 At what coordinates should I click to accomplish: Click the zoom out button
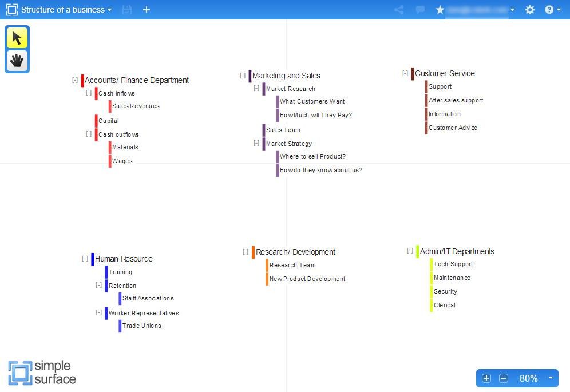pos(504,378)
